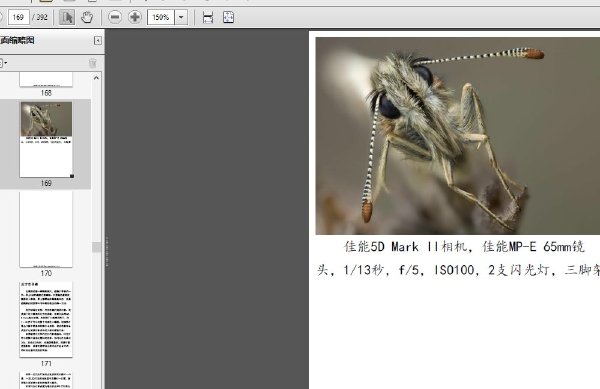The width and height of the screenshot is (600, 389).
Task: Switch to the Hand pan tool
Action: 87,17
